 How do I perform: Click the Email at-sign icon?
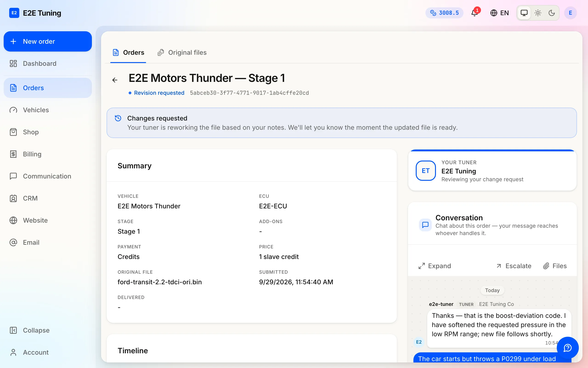pyautogui.click(x=13, y=242)
